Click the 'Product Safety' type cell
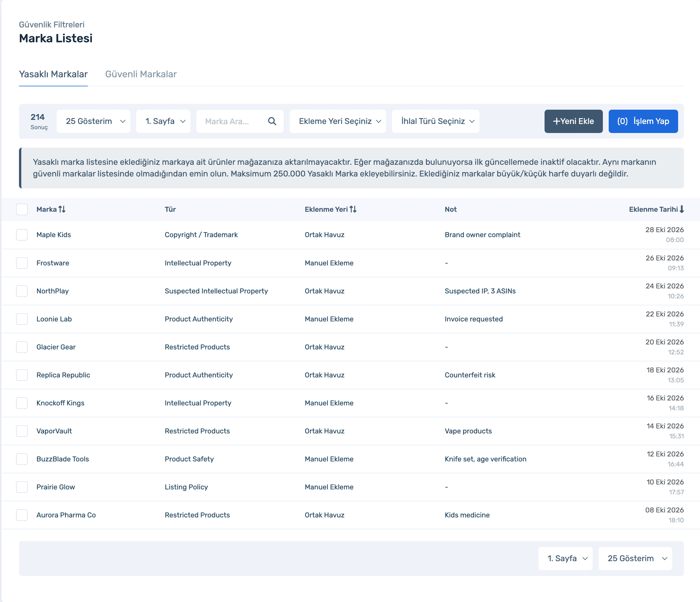 189,459
